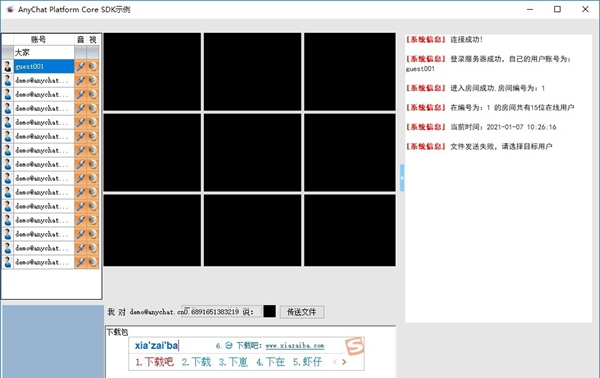The height and width of the screenshot is (378, 600).
Task: Click the 账号 column header
Action: pyautogui.click(x=38, y=39)
